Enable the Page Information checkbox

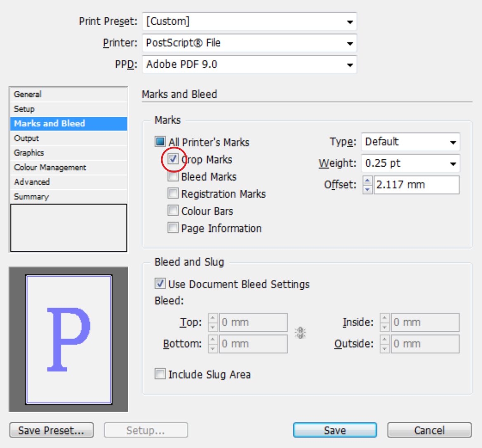click(x=173, y=228)
